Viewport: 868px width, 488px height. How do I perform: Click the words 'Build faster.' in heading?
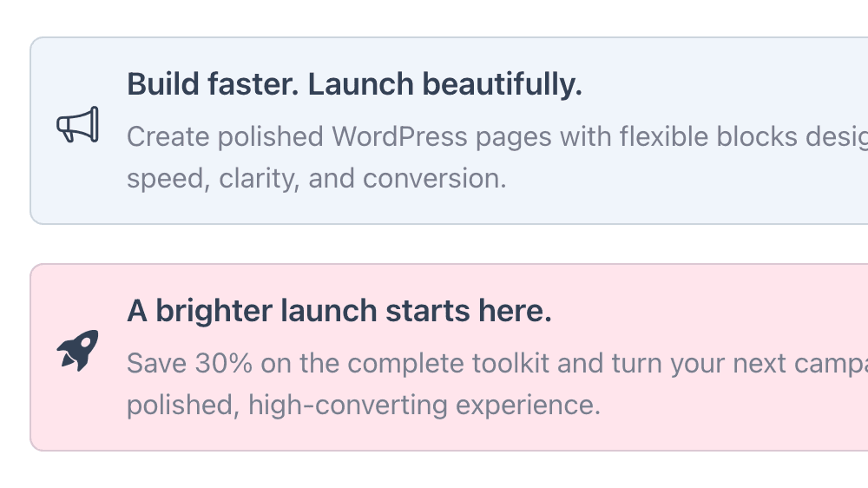click(214, 84)
